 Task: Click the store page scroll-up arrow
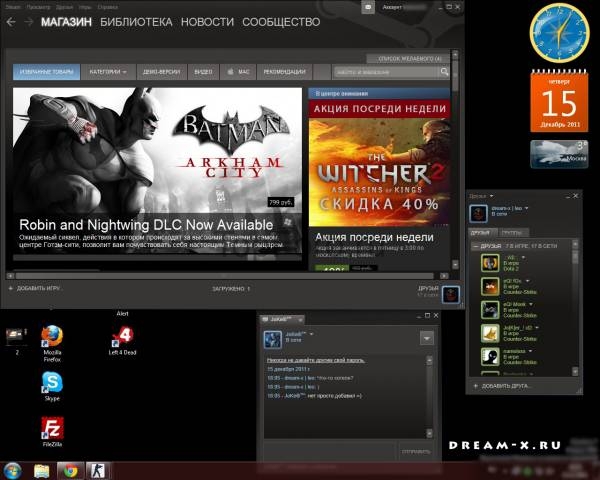[x=455, y=55]
